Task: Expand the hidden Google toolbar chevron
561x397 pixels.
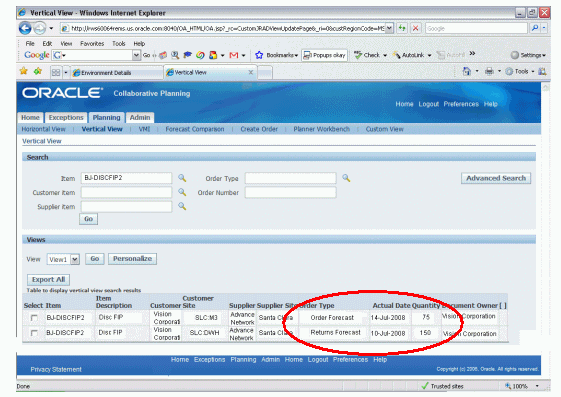Action: [472, 53]
